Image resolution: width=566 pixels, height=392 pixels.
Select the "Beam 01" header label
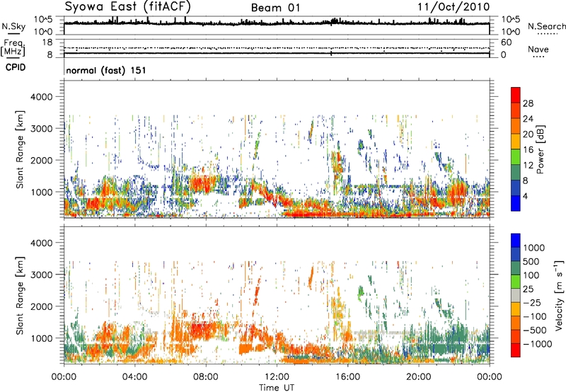coord(275,8)
